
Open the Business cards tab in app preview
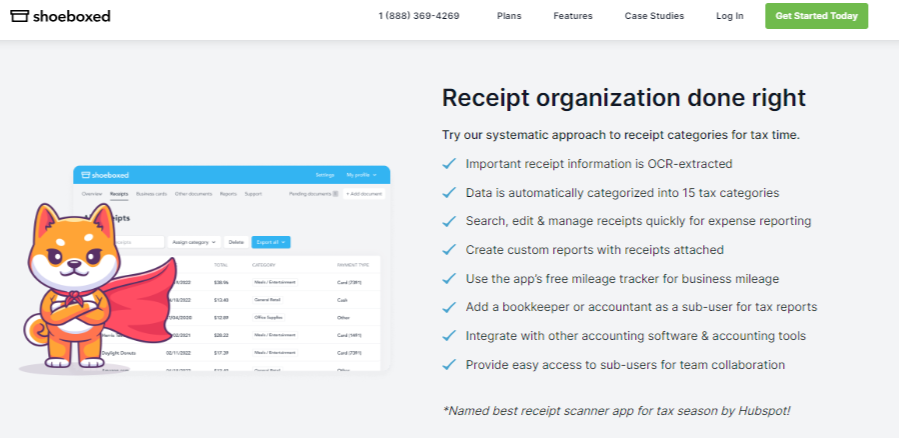[152, 194]
